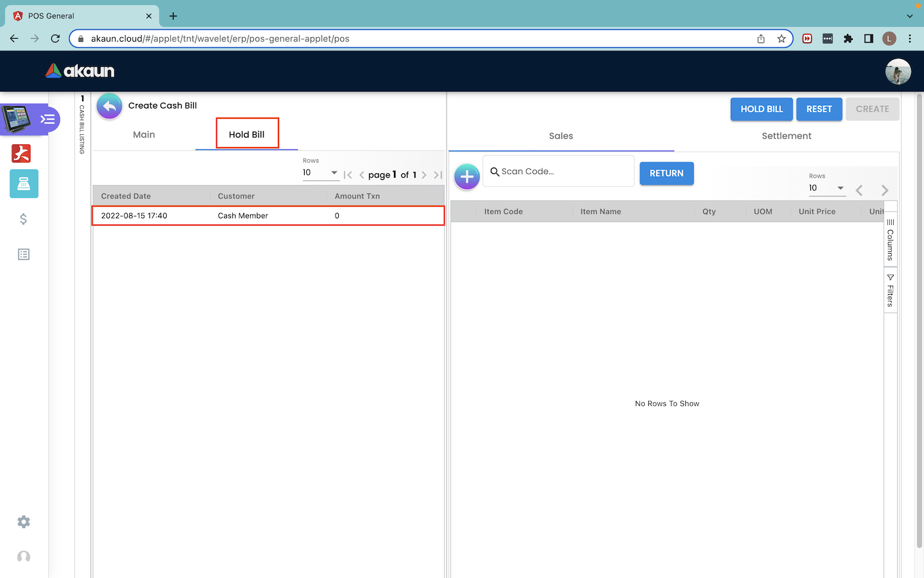Open the Chrome three-dot menu
Screen dimensions: 924x578
[910, 39]
